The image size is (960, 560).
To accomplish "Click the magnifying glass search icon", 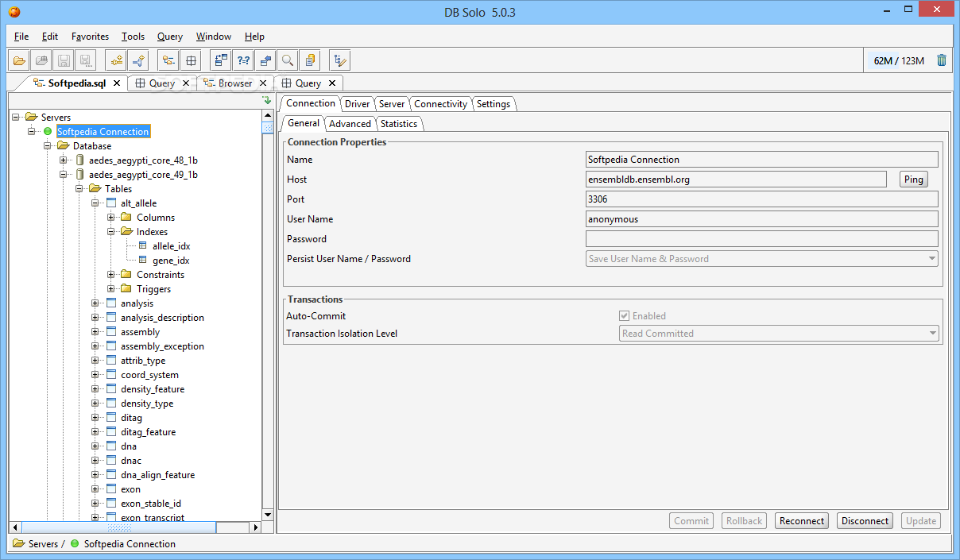I will click(x=288, y=60).
